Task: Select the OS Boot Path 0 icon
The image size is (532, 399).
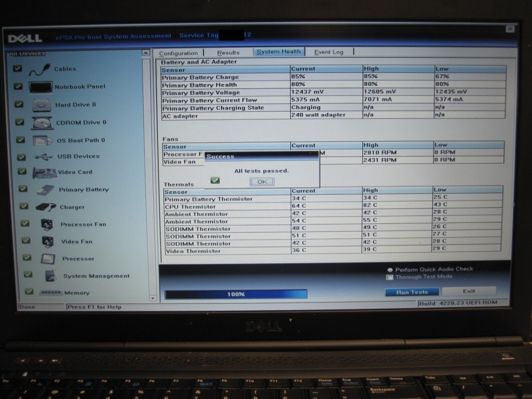Action: [43, 140]
